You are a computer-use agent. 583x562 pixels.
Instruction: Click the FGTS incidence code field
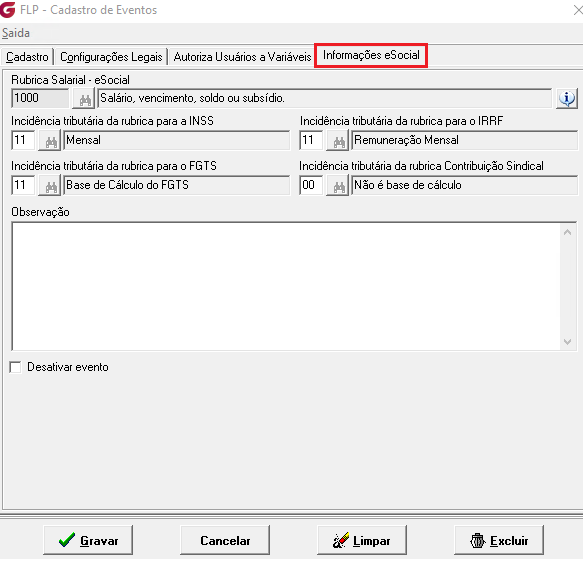pos(23,185)
